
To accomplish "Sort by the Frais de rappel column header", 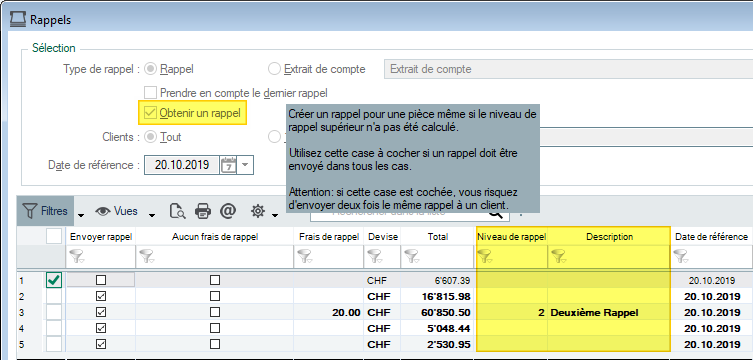I will [329, 237].
